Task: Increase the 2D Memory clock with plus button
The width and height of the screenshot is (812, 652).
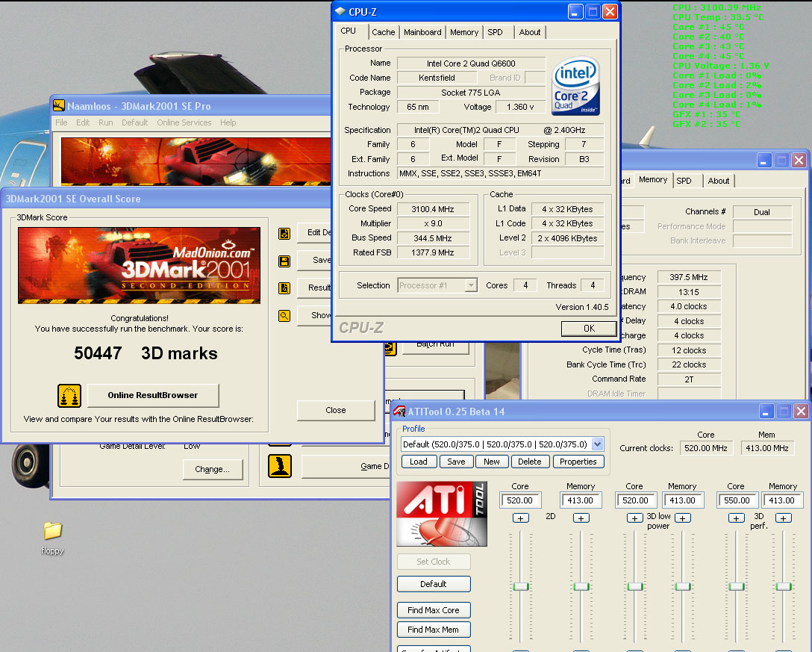Action: pos(581,518)
